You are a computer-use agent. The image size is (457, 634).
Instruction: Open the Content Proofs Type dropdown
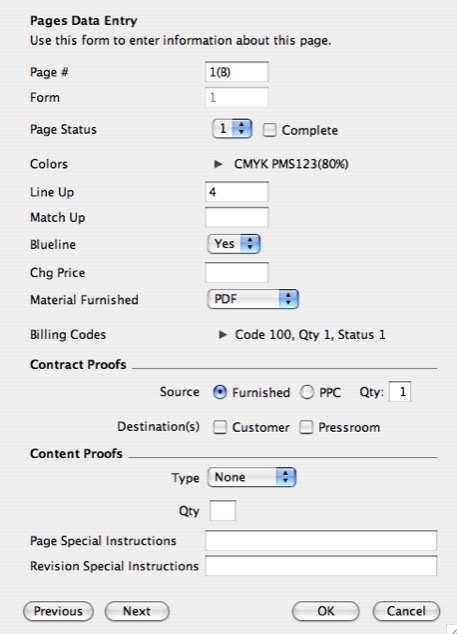coord(252,477)
